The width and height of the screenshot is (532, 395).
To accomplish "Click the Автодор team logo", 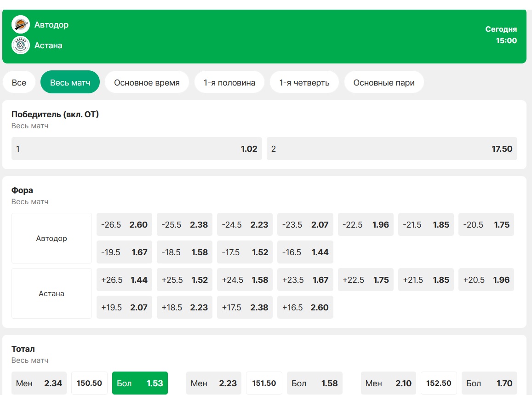I will [x=21, y=24].
